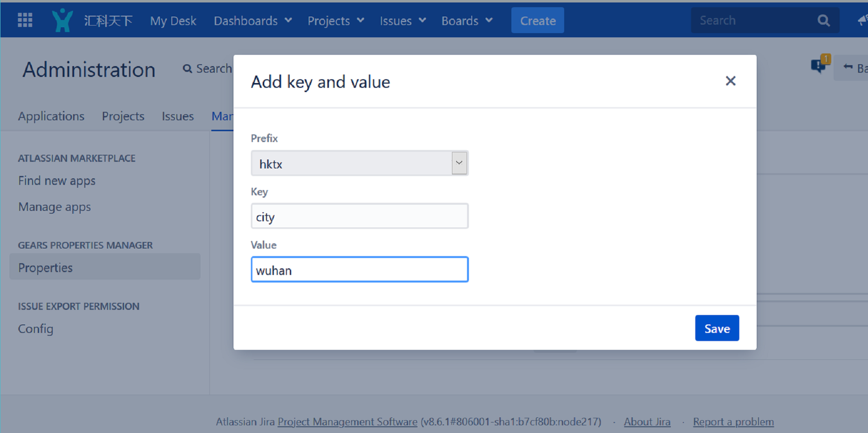Click the Jira version text in the footer

[511, 421]
